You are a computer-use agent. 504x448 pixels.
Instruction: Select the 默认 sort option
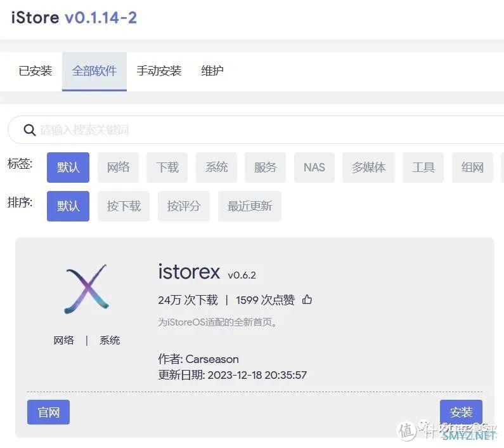(x=68, y=206)
